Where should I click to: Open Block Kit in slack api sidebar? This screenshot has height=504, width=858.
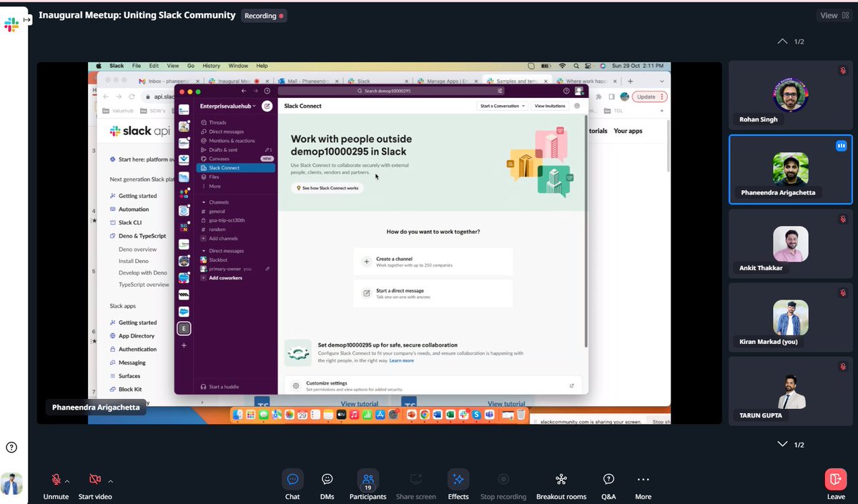[129, 390]
